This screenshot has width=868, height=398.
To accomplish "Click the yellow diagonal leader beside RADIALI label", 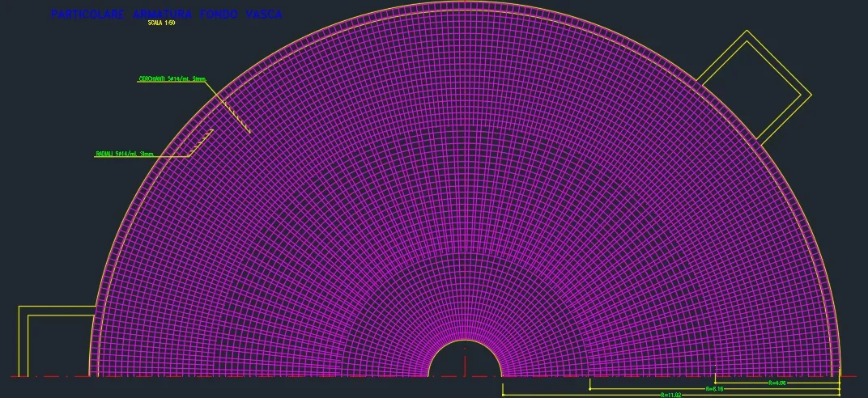I will pyautogui.click(x=202, y=142).
